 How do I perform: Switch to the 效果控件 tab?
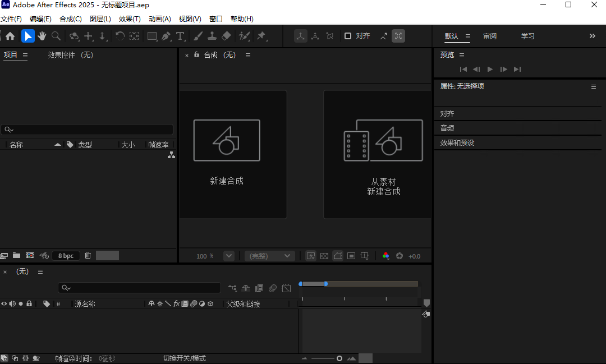click(x=70, y=55)
